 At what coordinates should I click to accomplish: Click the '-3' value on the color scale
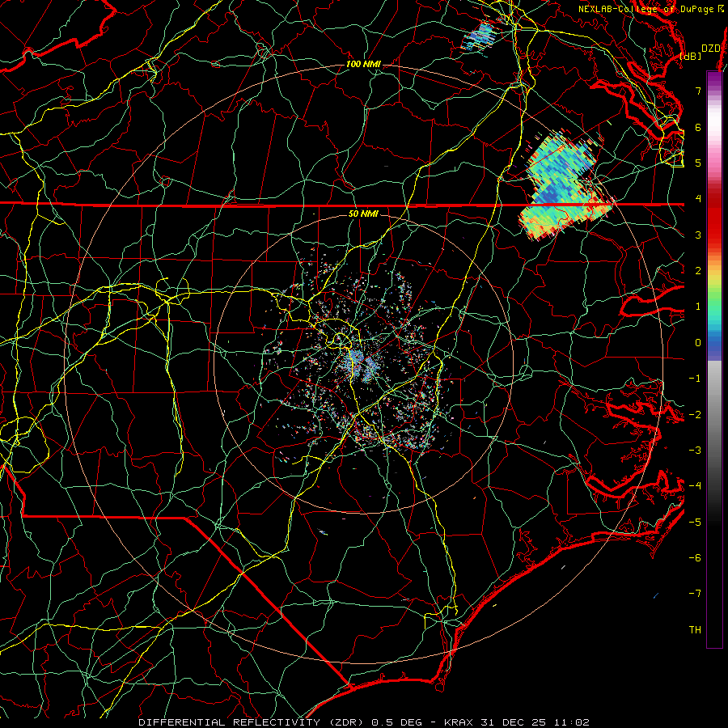coord(695,451)
